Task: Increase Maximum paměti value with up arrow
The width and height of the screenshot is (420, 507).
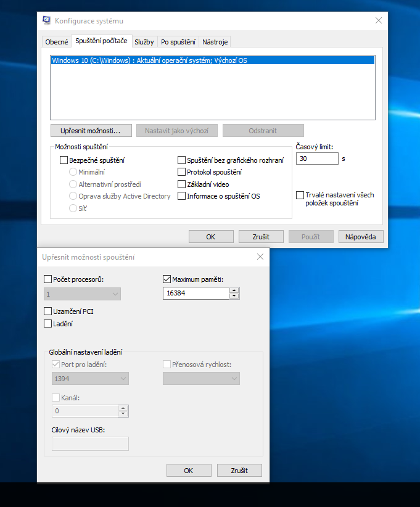Action: pyautogui.click(x=234, y=291)
